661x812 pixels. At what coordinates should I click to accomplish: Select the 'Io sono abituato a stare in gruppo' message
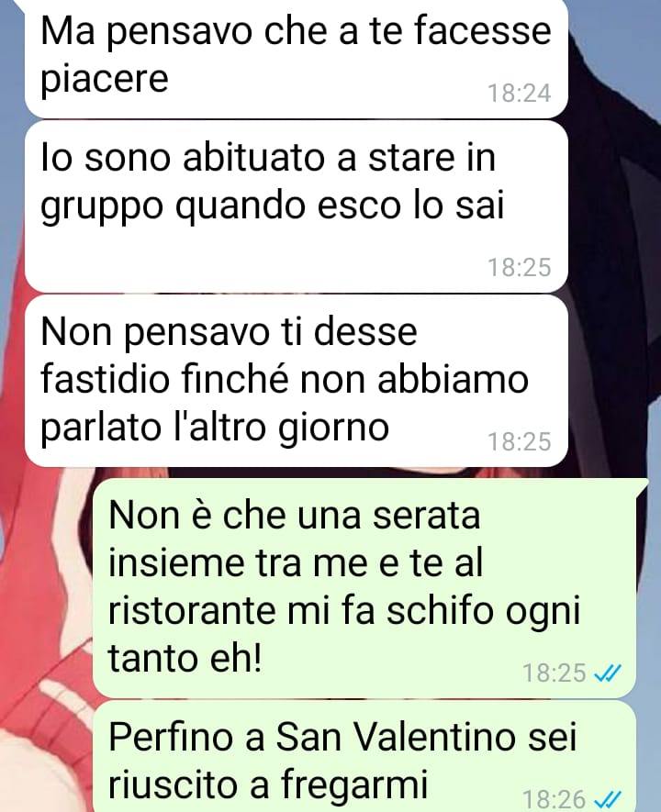[297, 206]
